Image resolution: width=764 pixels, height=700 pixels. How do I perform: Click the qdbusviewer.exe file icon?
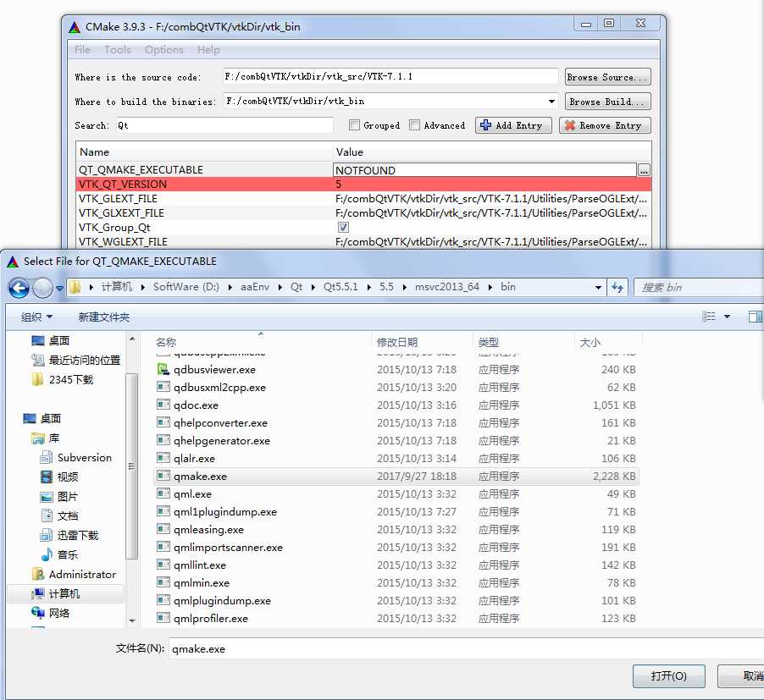coord(163,369)
